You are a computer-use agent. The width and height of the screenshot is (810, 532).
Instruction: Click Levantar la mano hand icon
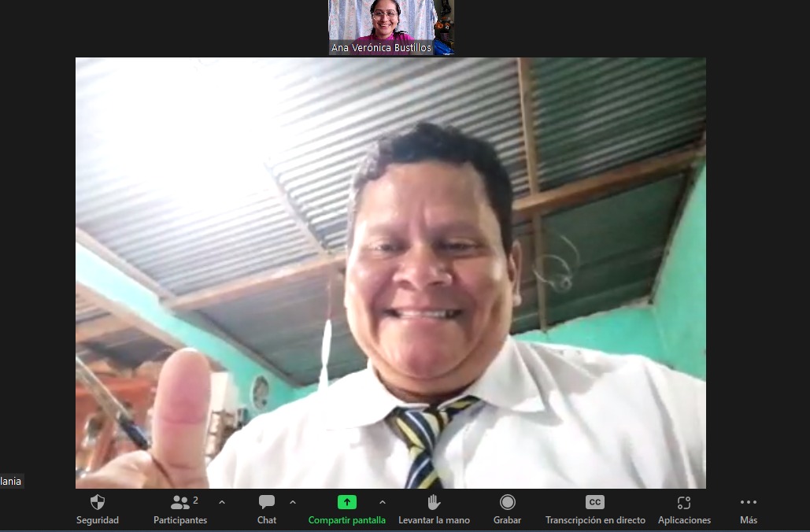tap(434, 502)
